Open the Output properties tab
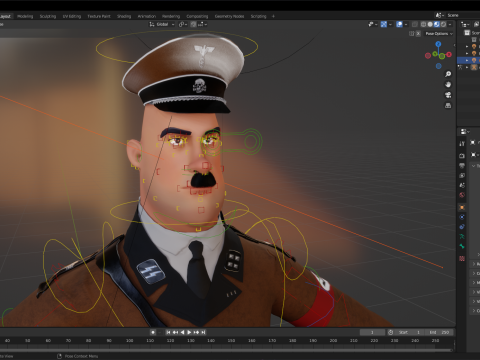The image size is (480, 360). (x=462, y=166)
